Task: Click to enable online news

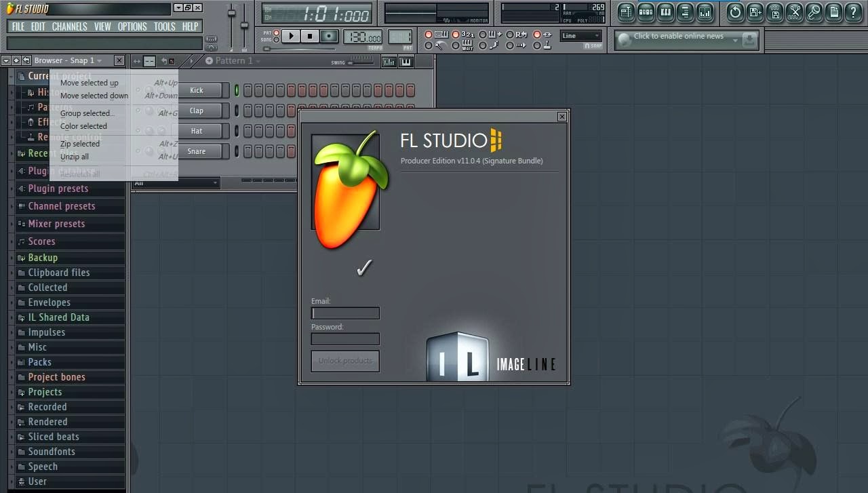Action: 678,37
